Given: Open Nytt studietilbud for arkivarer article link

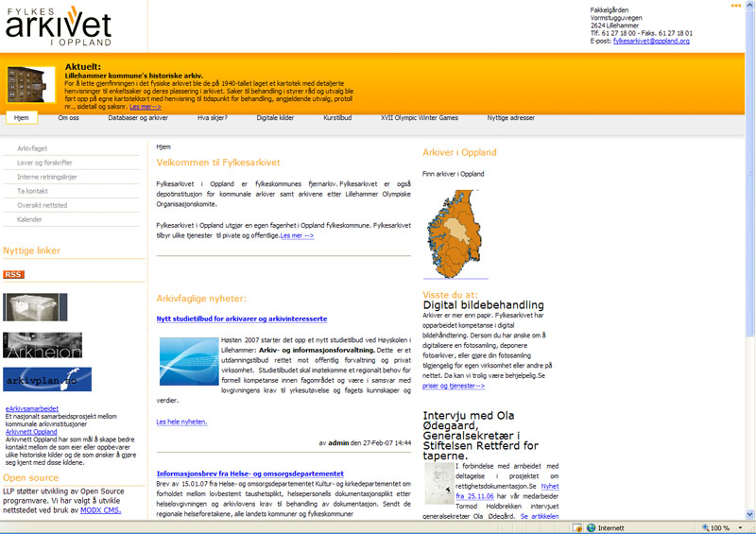Looking at the screenshot, I should coord(242,319).
